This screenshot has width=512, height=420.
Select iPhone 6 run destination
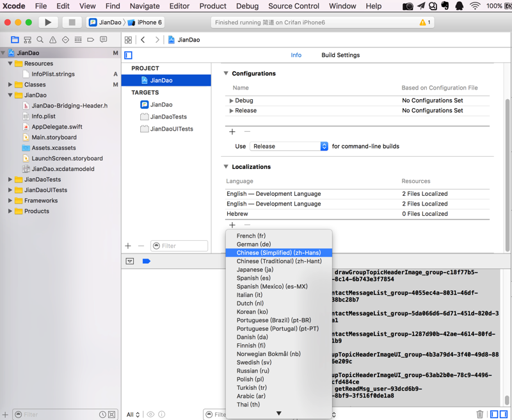[x=145, y=22]
